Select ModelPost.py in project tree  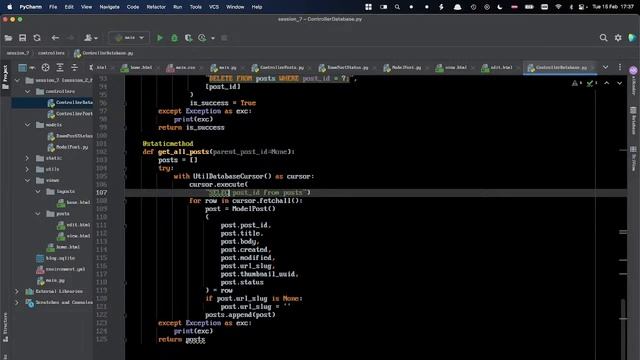coord(68,147)
